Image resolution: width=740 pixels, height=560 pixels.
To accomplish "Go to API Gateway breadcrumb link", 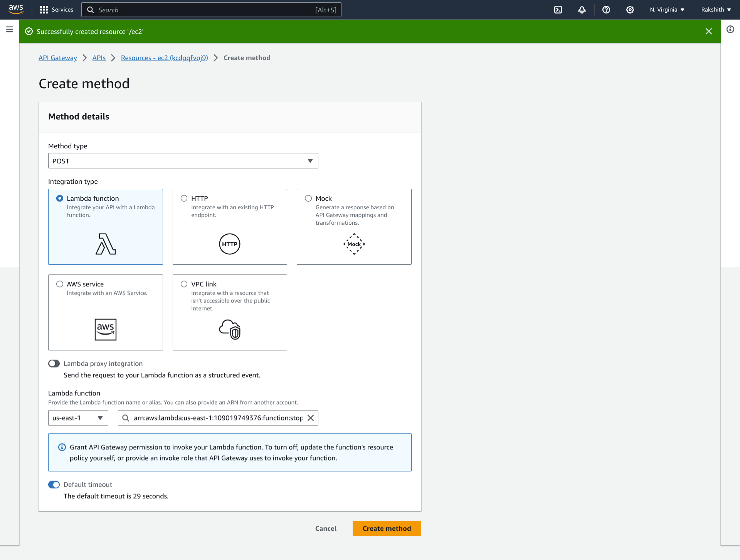I will [x=58, y=58].
